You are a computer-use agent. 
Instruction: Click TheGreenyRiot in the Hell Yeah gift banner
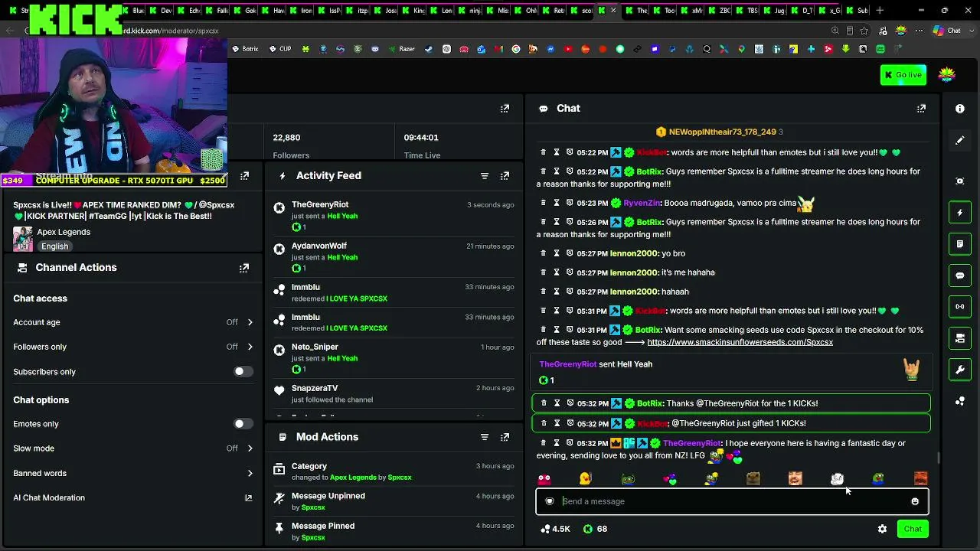click(x=567, y=364)
